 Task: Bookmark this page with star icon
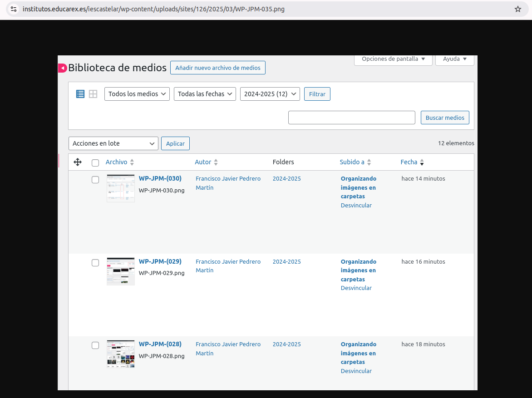[517, 9]
